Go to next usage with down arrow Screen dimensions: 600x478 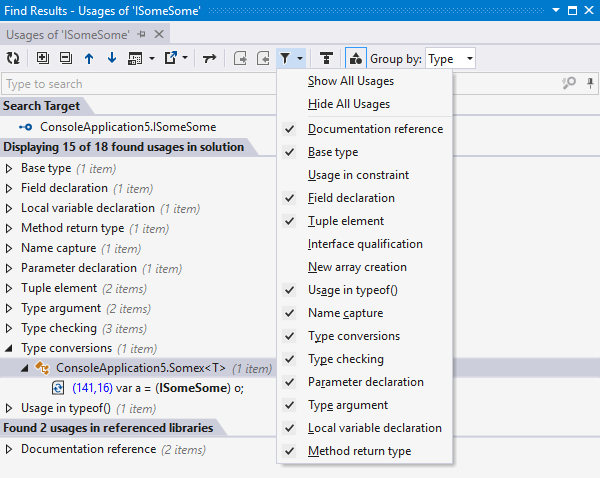coord(111,59)
